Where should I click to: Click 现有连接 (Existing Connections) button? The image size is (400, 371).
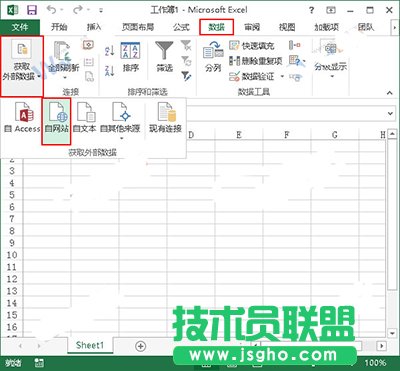click(165, 117)
